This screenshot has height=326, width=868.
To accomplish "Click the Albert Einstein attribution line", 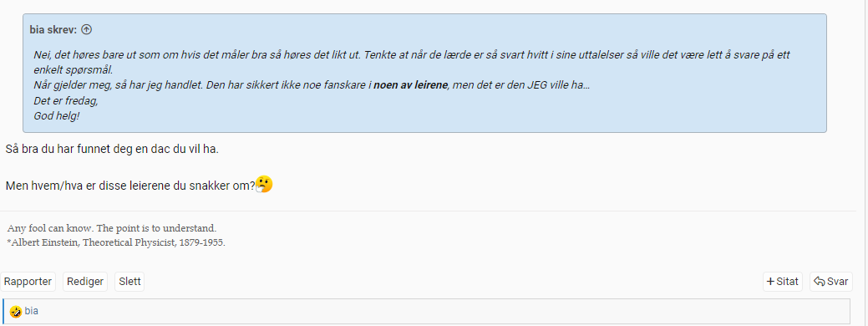I will (115, 242).
